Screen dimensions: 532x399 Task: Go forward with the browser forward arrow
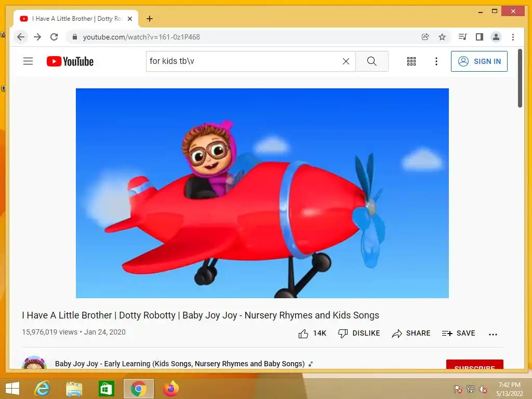37,37
